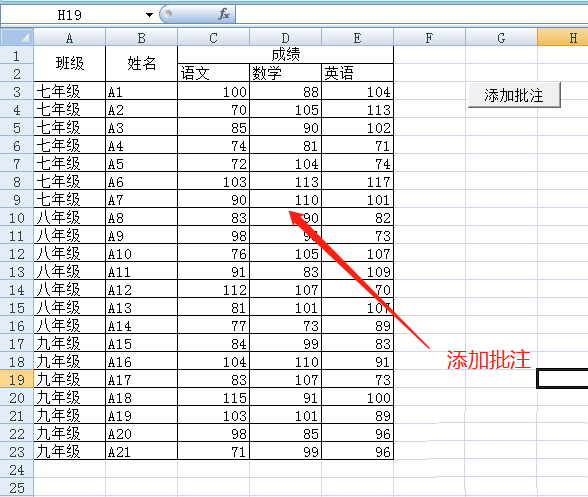Select highlighted column H header
This screenshot has width=588, height=497.
click(x=562, y=38)
